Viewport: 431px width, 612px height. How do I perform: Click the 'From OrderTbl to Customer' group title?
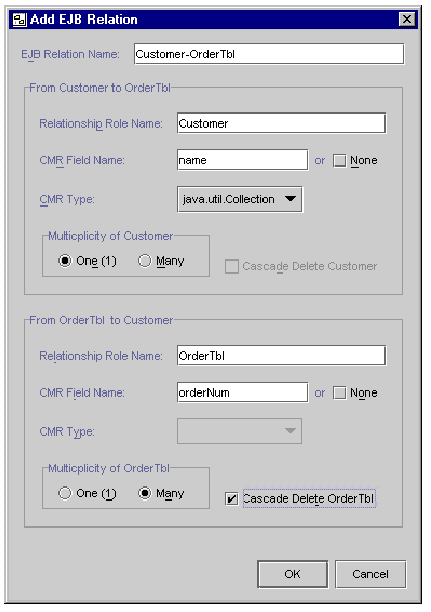tap(101, 320)
